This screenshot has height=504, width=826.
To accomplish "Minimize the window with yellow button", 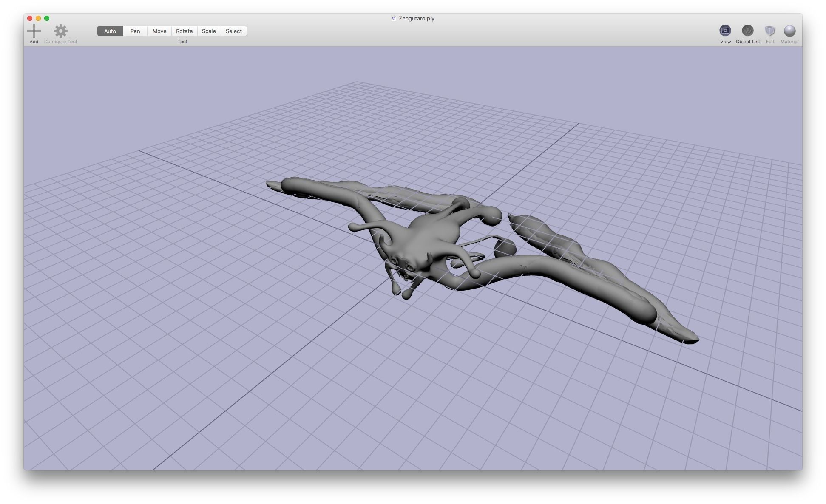I will (38, 18).
